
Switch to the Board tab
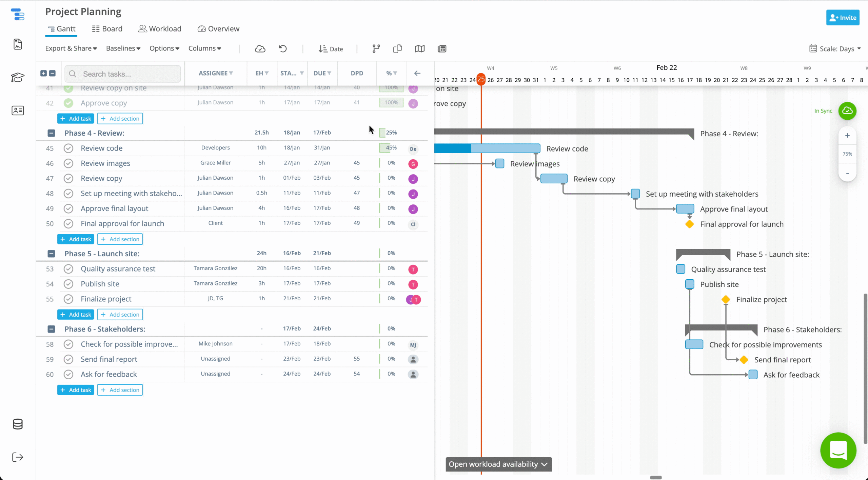point(107,28)
